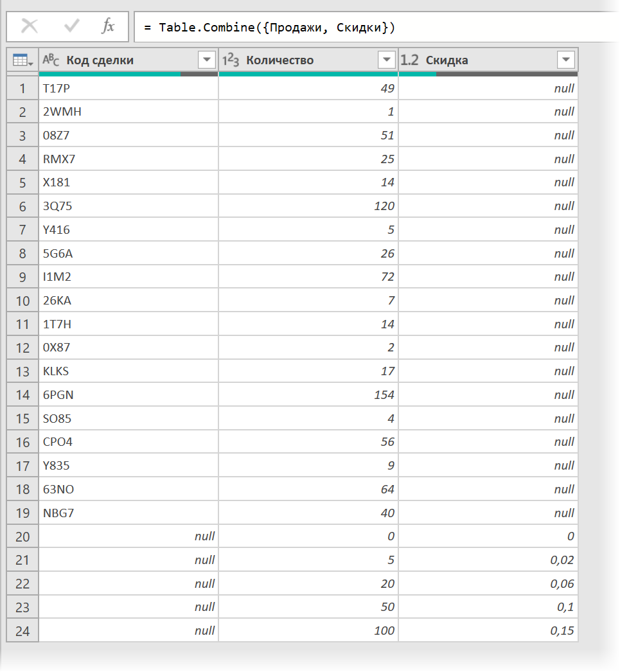Select cell I1M2
The width and height of the screenshot is (620, 672).
pyautogui.click(x=128, y=277)
